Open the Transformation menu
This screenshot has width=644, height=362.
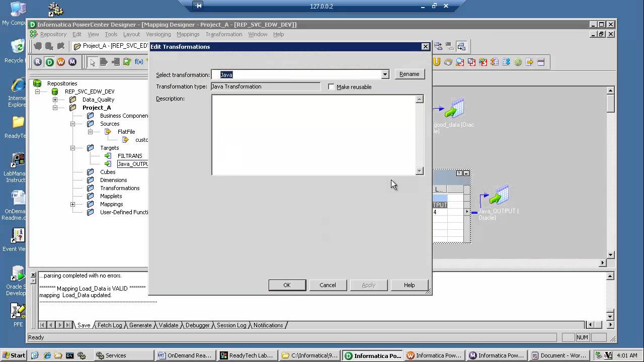point(224,34)
